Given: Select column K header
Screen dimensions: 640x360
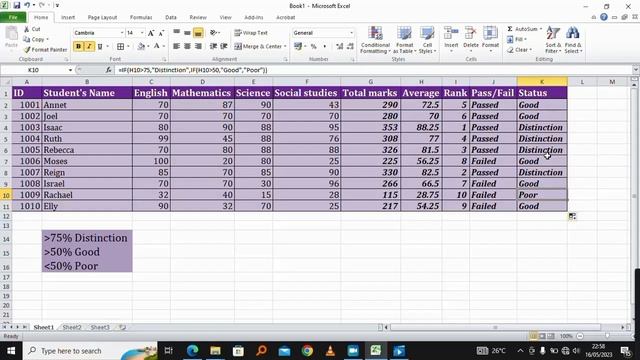Looking at the screenshot, I should 542,82.
